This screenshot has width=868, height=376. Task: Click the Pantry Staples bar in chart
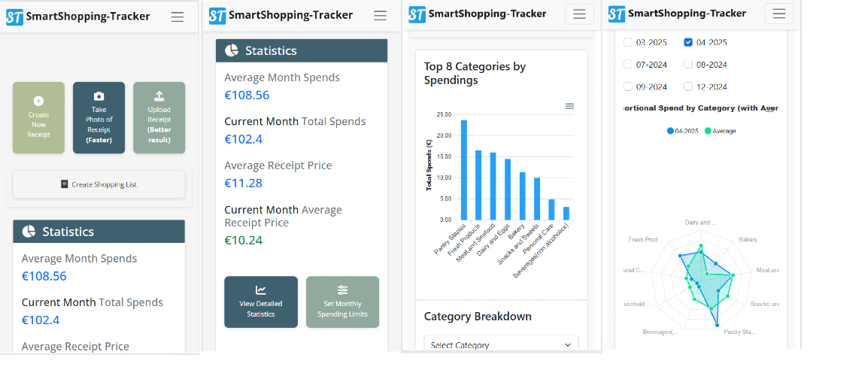pyautogui.click(x=464, y=170)
